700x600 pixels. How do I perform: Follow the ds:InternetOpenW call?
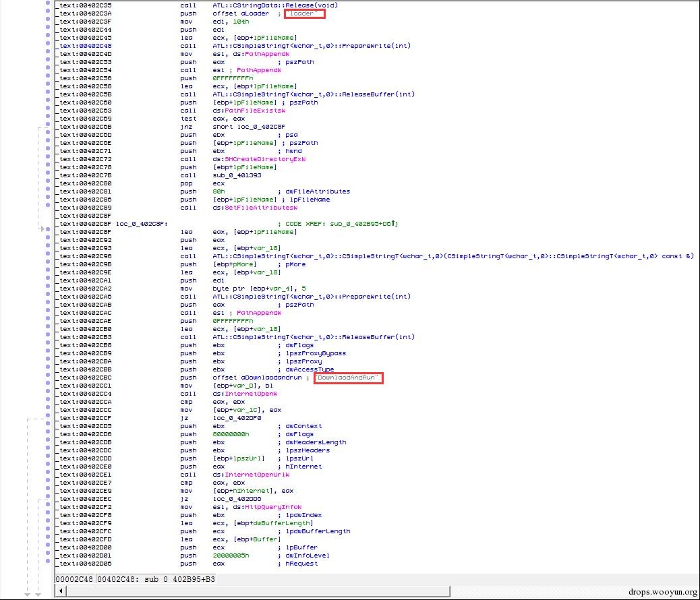[x=245, y=393]
